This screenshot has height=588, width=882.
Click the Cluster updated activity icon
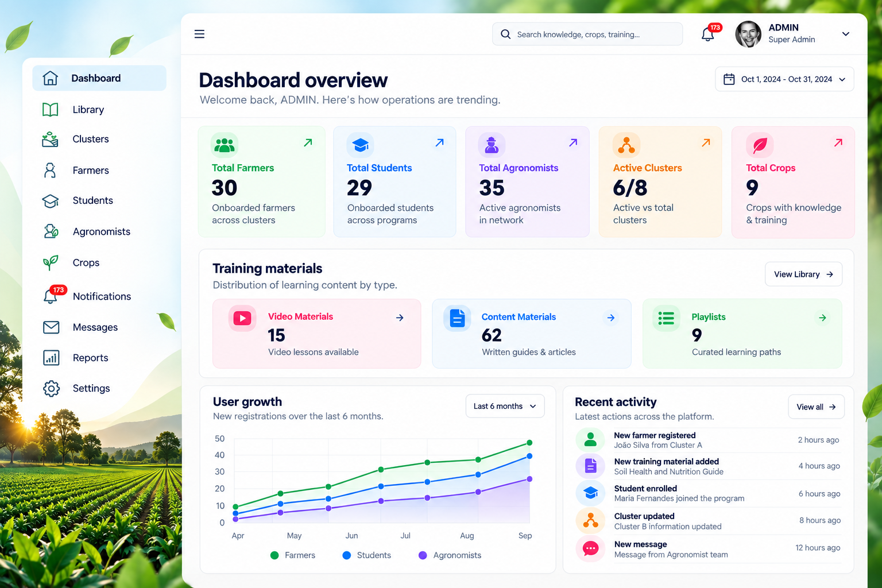590,521
